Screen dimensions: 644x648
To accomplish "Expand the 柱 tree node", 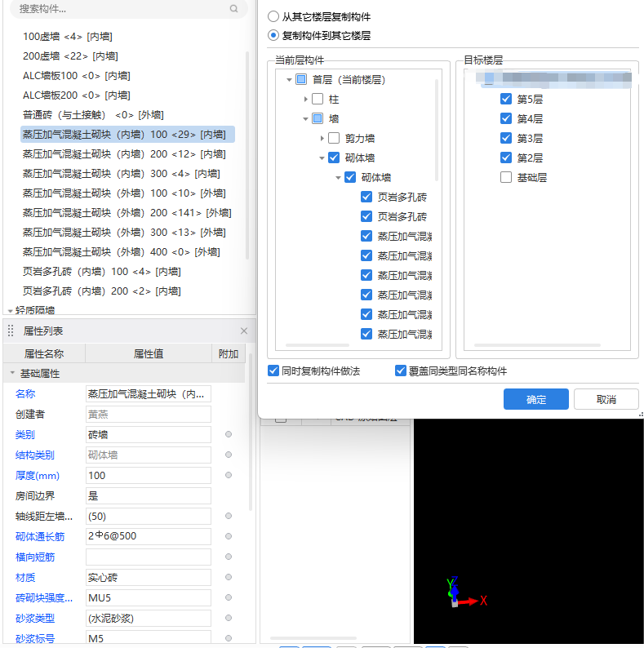I will (305, 100).
